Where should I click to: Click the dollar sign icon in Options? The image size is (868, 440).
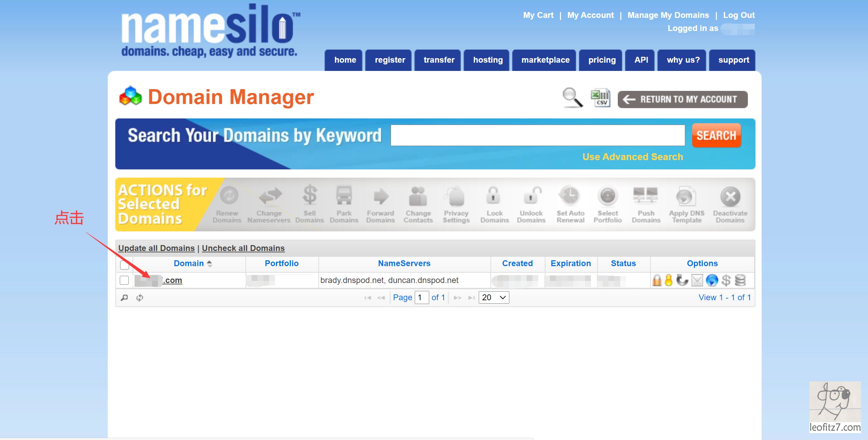[x=726, y=280]
